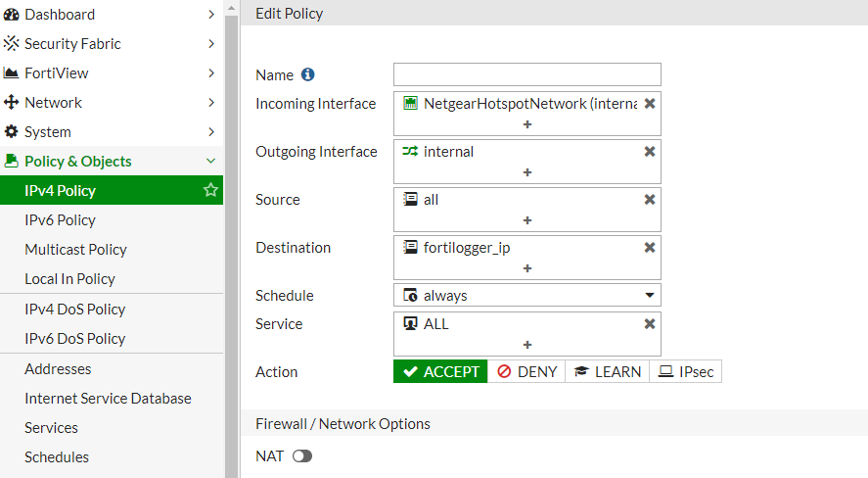Add another service using plus icon
The image size is (868, 478).
[x=527, y=345]
